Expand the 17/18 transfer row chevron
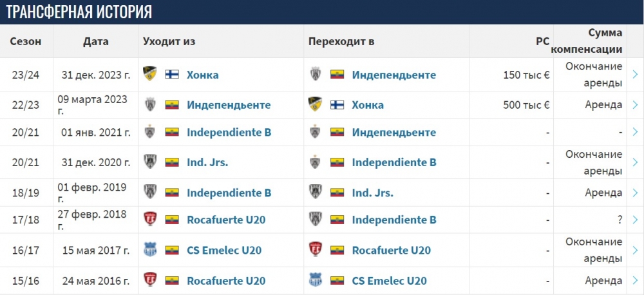 [636, 220]
